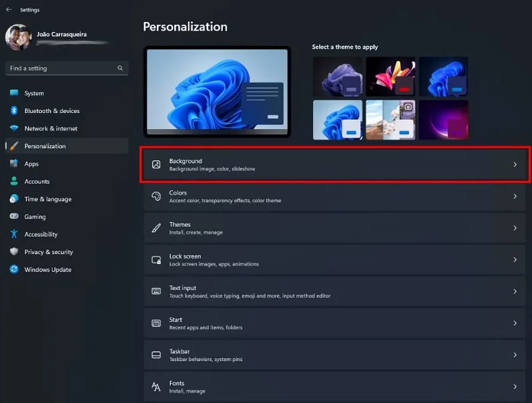
Task: Click the Themes brush icon
Action: click(156, 228)
